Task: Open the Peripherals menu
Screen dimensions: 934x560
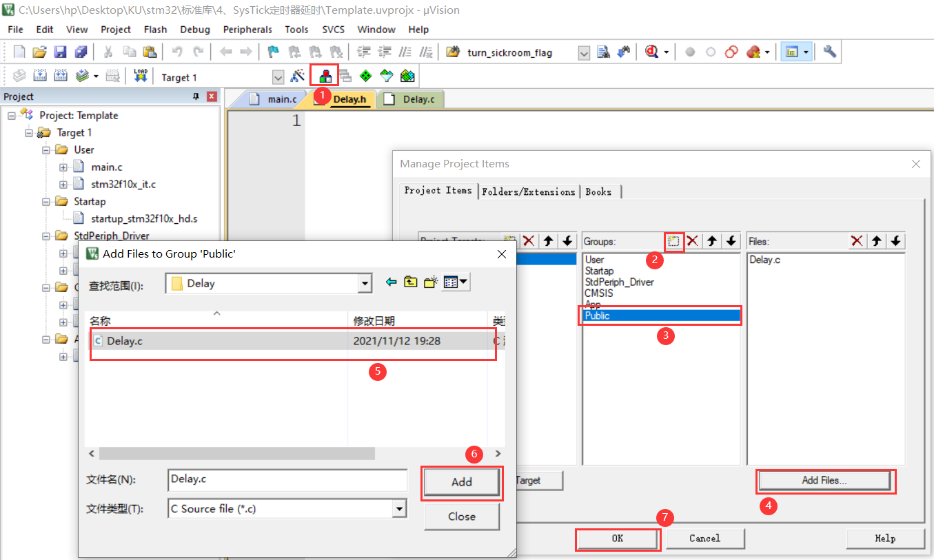Action: point(247,29)
